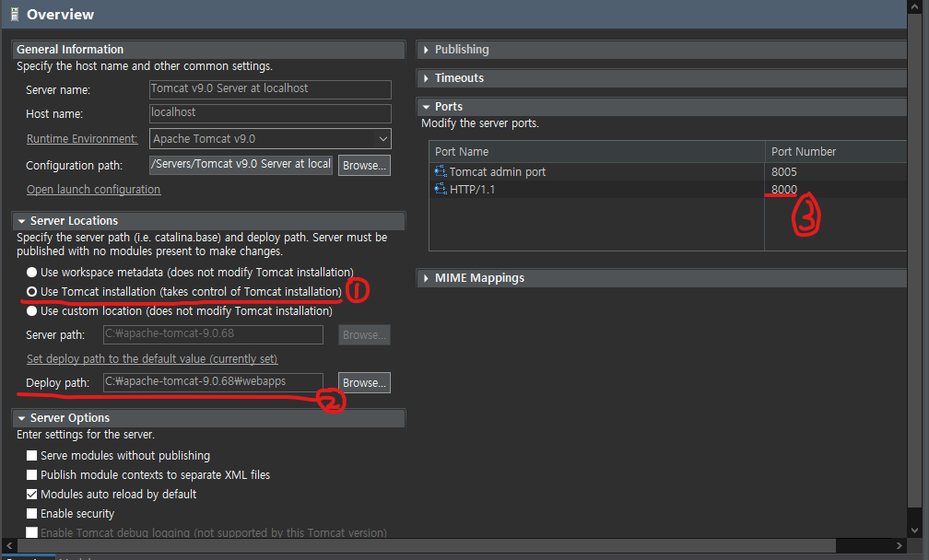This screenshot has width=929, height=560.
Task: Click the Deploy path input field
Action: [x=213, y=382]
